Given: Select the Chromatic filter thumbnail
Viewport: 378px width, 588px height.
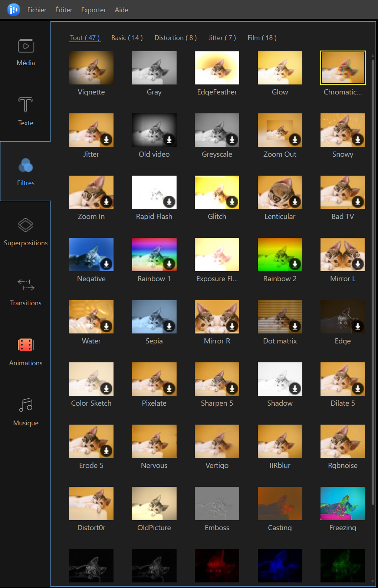Looking at the screenshot, I should (x=343, y=68).
